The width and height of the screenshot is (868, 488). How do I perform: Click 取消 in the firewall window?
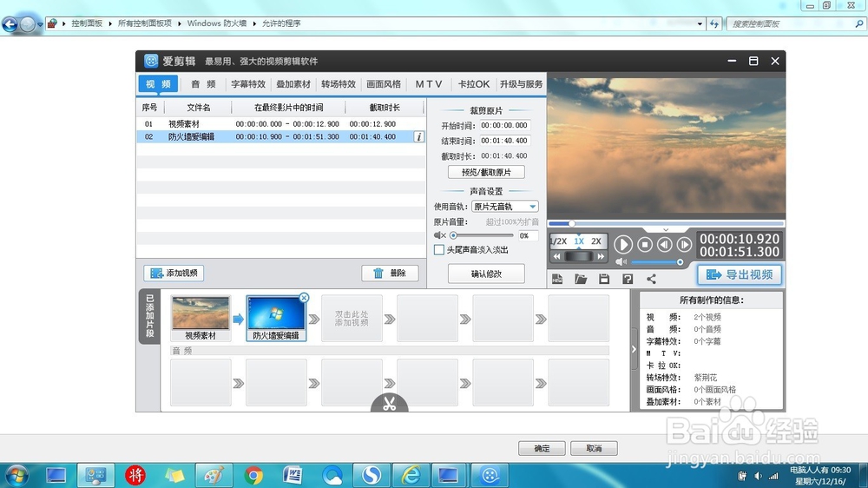594,448
